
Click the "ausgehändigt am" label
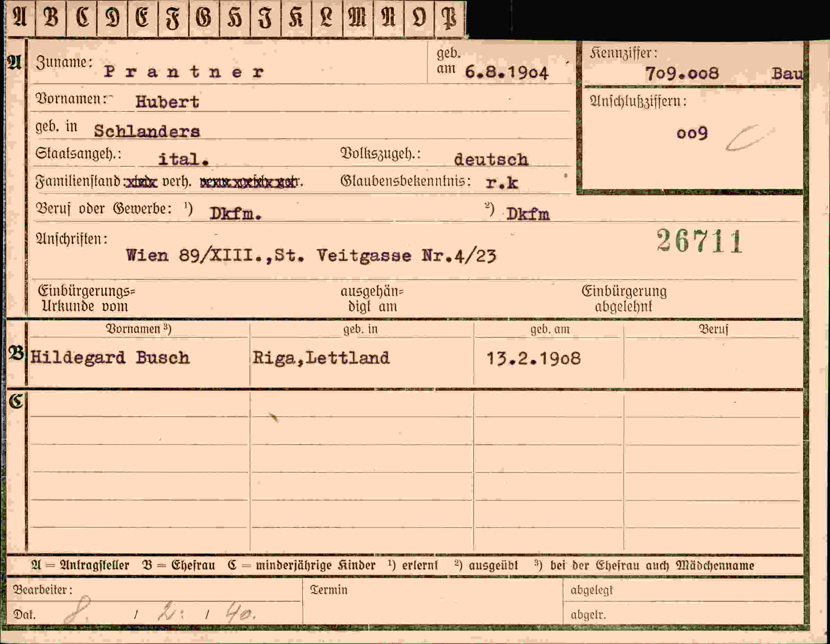coord(372,299)
